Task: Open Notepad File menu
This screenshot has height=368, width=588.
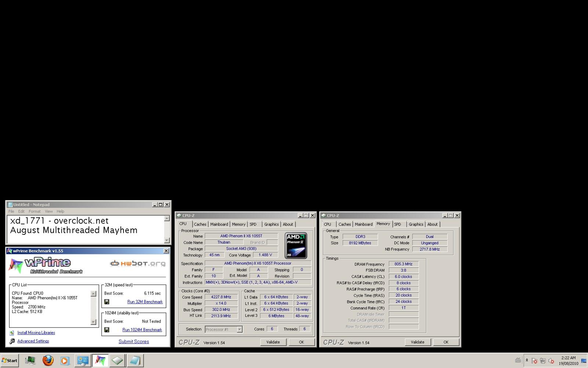Action: click(11, 211)
